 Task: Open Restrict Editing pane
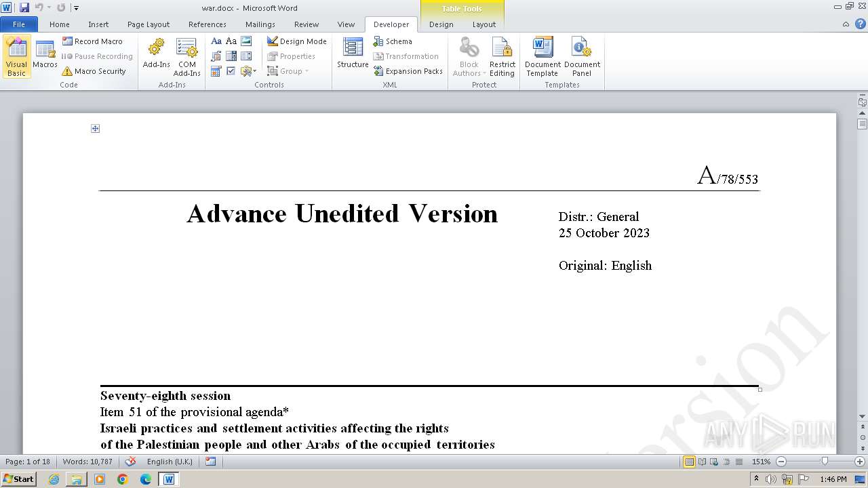[x=502, y=57]
